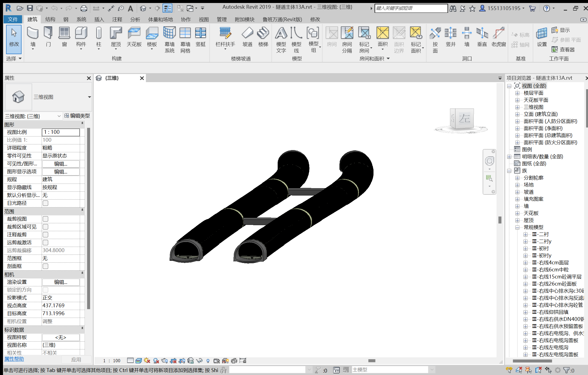Switch to the 体量和场地 ribbon tab
Screen dimensions: 588x375
[x=160, y=19]
